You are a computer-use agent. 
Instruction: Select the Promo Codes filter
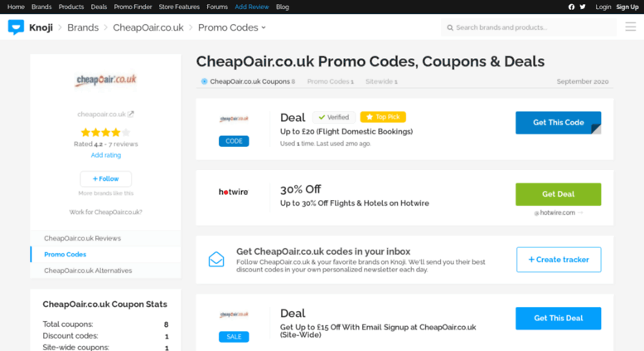[330, 81]
